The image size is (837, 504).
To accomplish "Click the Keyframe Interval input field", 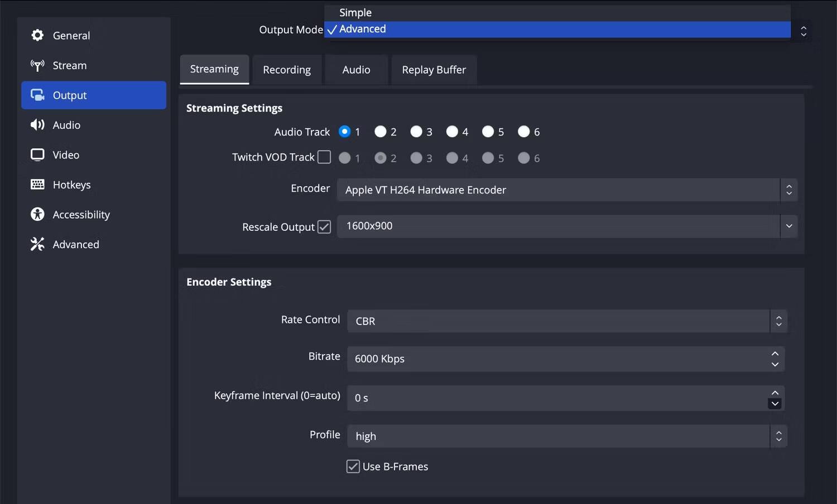I will coord(555,398).
